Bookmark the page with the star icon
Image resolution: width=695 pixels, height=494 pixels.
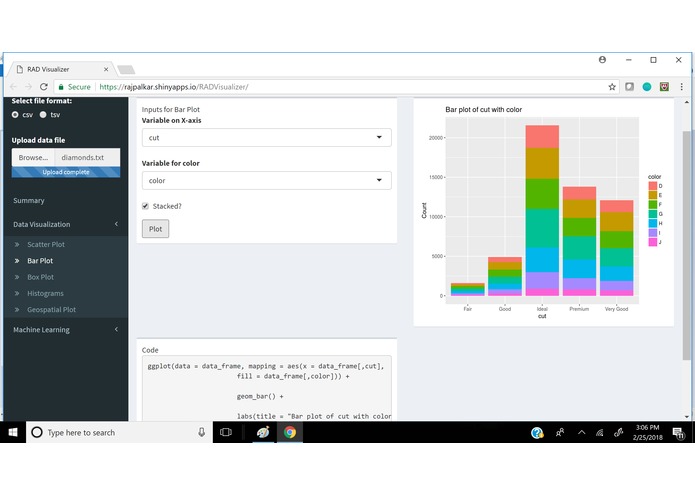pos(612,87)
